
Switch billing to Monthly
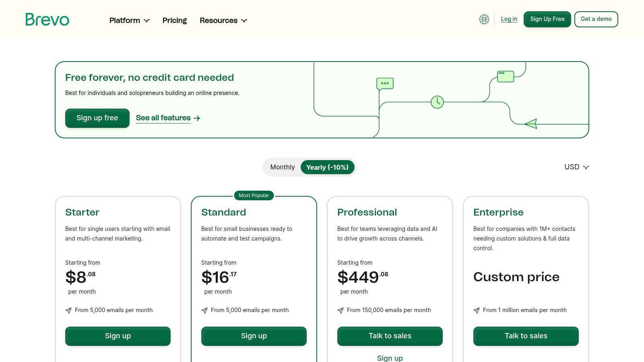click(x=282, y=167)
